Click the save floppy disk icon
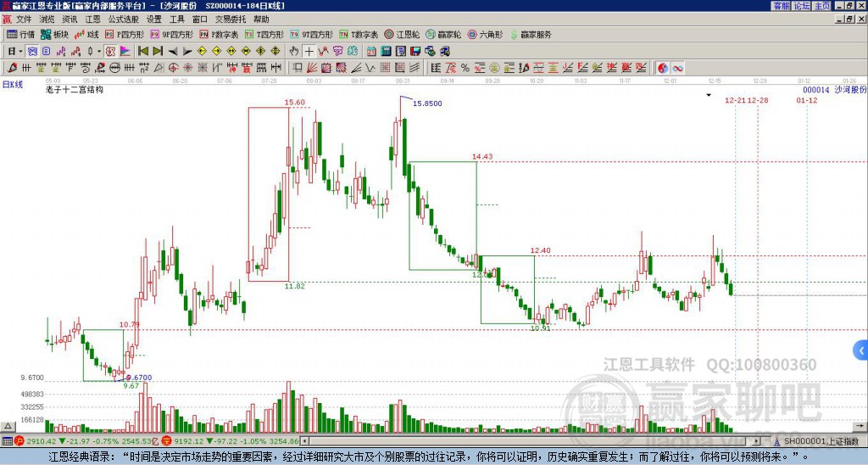Viewport: 868px width, 465px height. (415, 52)
